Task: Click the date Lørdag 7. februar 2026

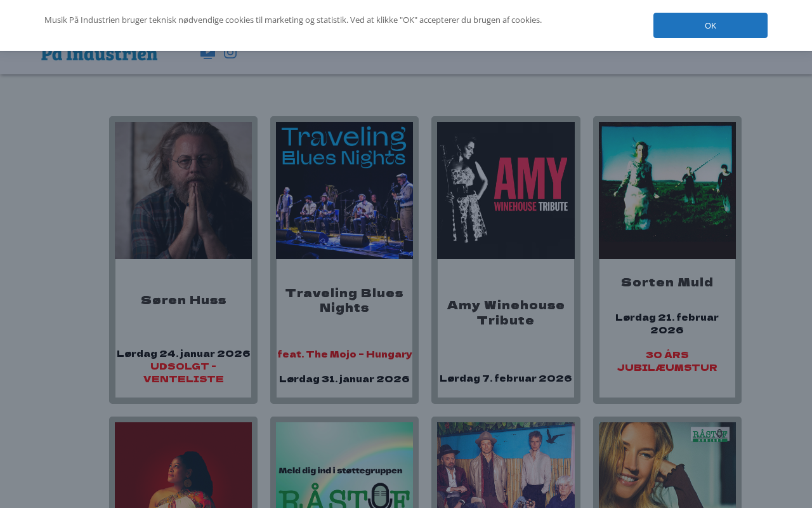Action: tap(506, 378)
